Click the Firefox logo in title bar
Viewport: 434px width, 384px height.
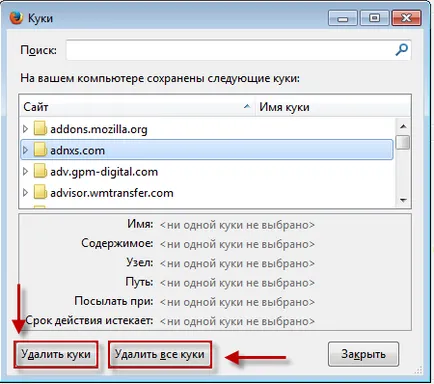pyautogui.click(x=16, y=18)
